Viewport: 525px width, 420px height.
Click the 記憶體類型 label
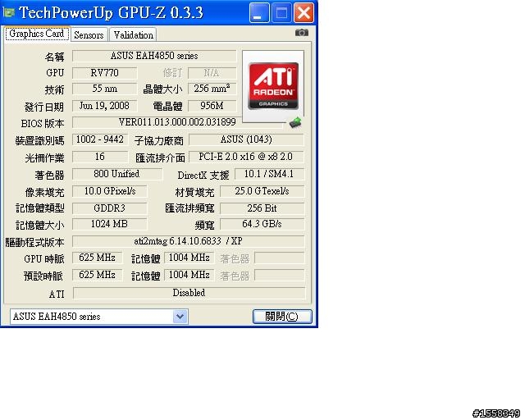[40, 208]
